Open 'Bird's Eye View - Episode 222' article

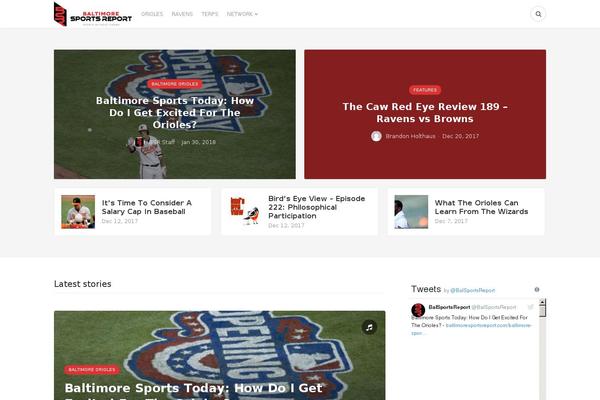(x=316, y=207)
